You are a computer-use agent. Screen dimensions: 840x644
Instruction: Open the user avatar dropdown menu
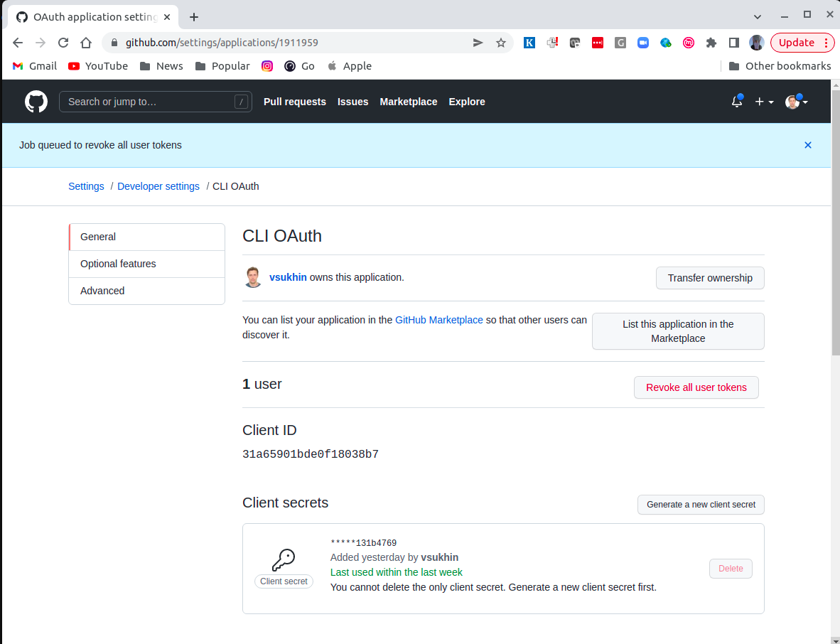(x=797, y=101)
